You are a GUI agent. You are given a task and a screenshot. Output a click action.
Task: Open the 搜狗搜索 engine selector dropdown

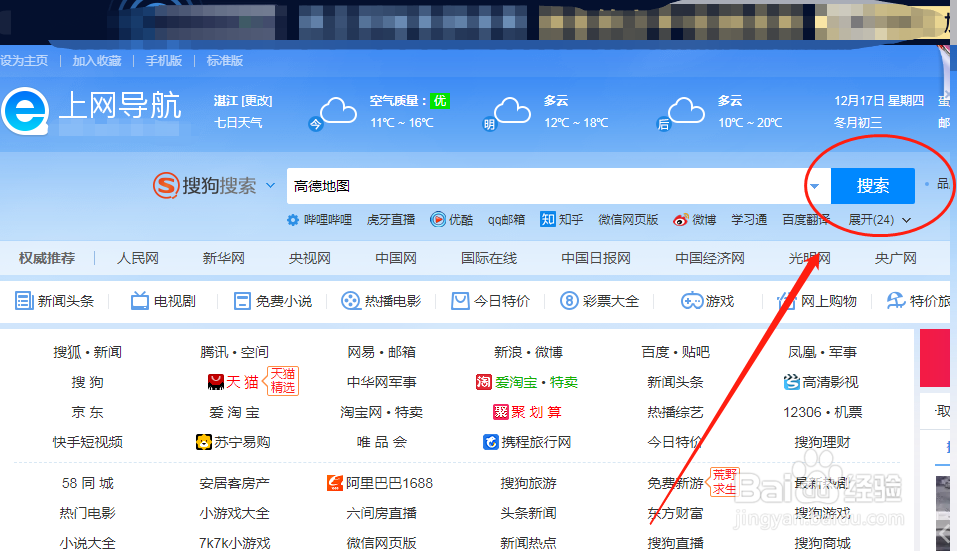tap(270, 185)
